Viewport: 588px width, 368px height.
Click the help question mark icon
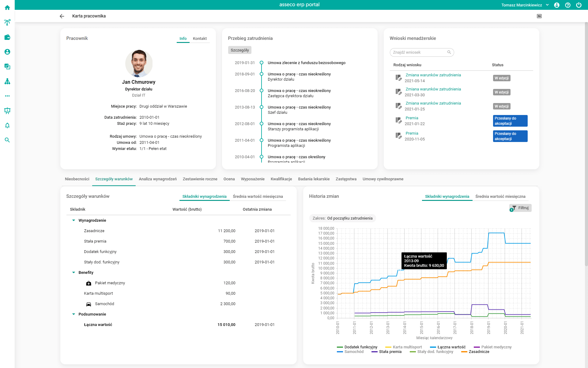(x=568, y=5)
